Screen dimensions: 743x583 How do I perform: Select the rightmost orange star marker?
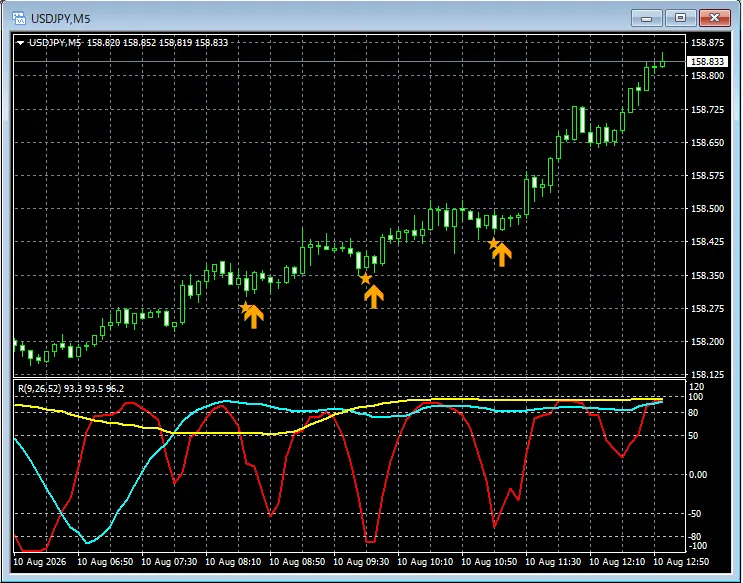pos(493,244)
